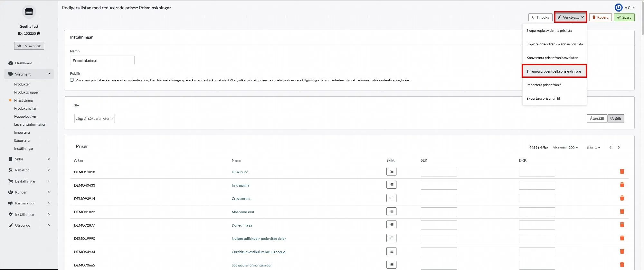Go to the previous page with the left arrow
The width and height of the screenshot is (644, 270).
[610, 148]
